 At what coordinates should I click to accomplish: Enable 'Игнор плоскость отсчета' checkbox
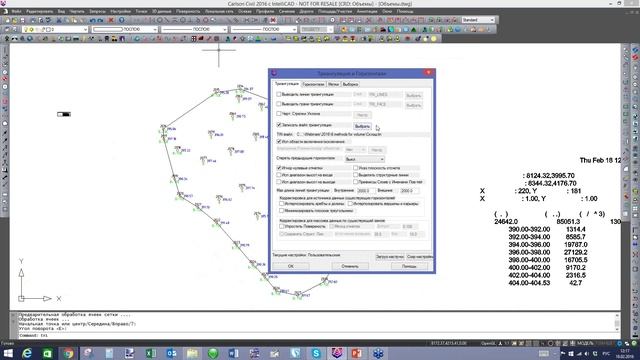pyautogui.click(x=356, y=168)
